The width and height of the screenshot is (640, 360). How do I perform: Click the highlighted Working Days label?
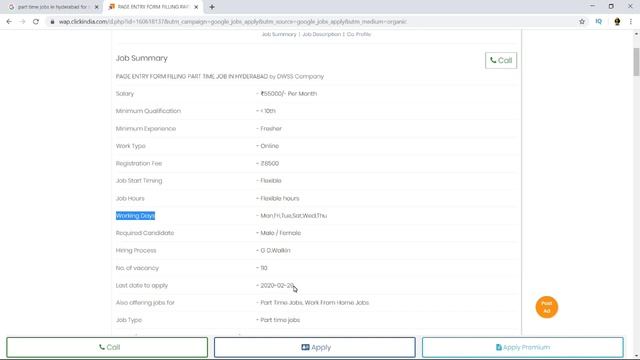[136, 216]
